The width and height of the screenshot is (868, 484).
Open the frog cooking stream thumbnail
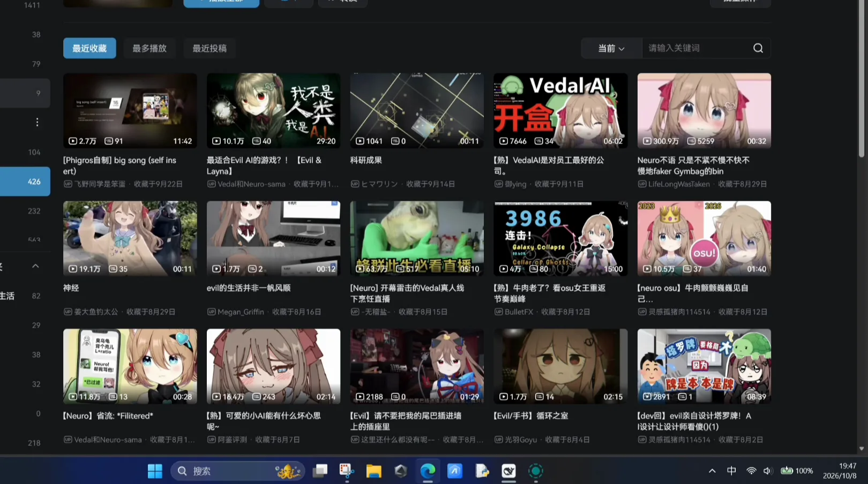tap(417, 239)
